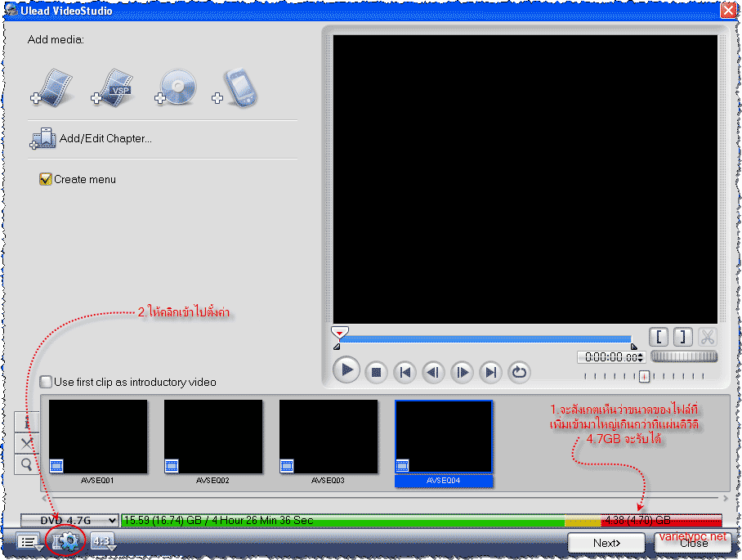742x560 pixels.
Task: Add VideoStudio project file (VSP icon)
Action: click(x=113, y=87)
